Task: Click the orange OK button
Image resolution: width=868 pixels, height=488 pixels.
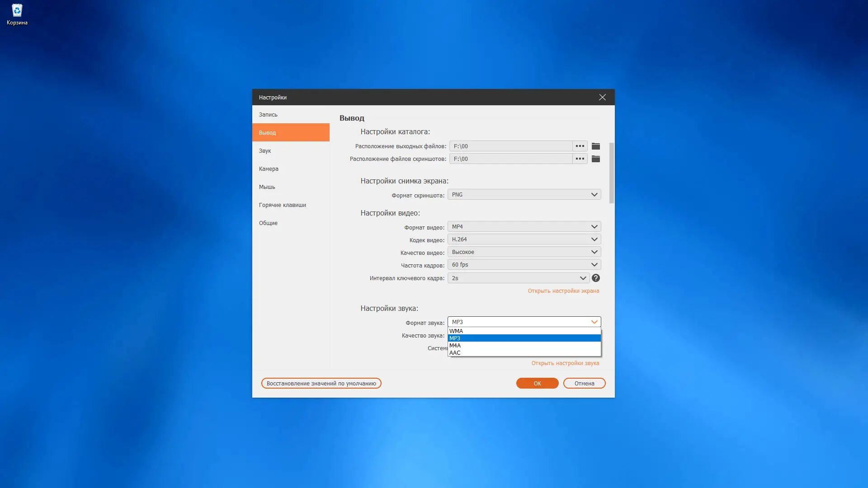Action: tap(537, 383)
